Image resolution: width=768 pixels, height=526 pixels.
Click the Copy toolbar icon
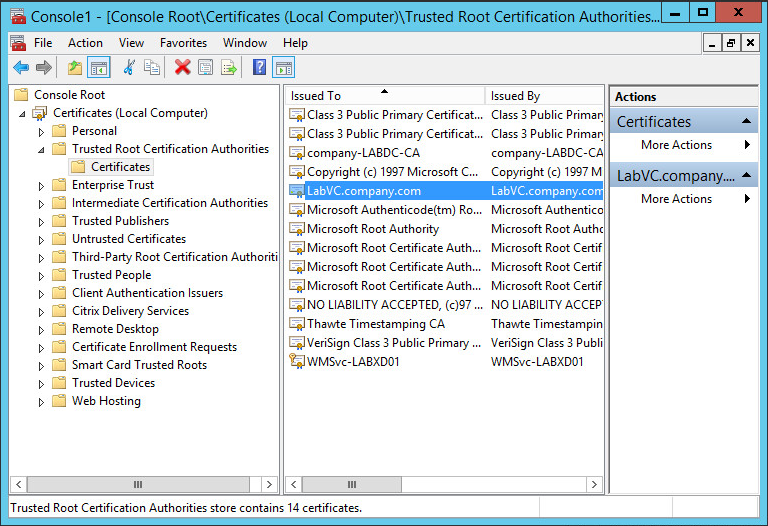tap(152, 68)
